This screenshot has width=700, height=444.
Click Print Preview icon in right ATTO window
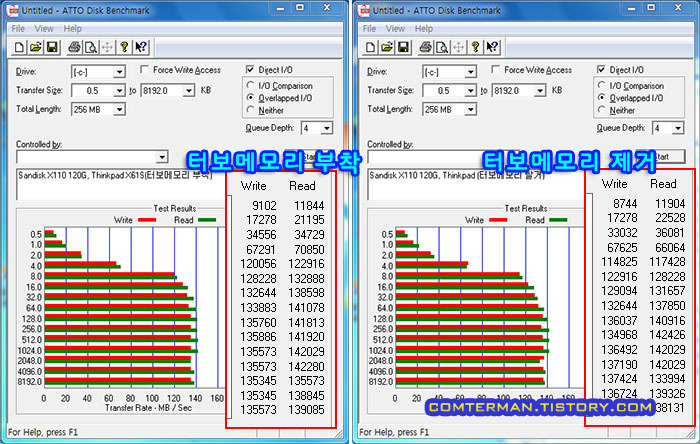[x=442, y=47]
